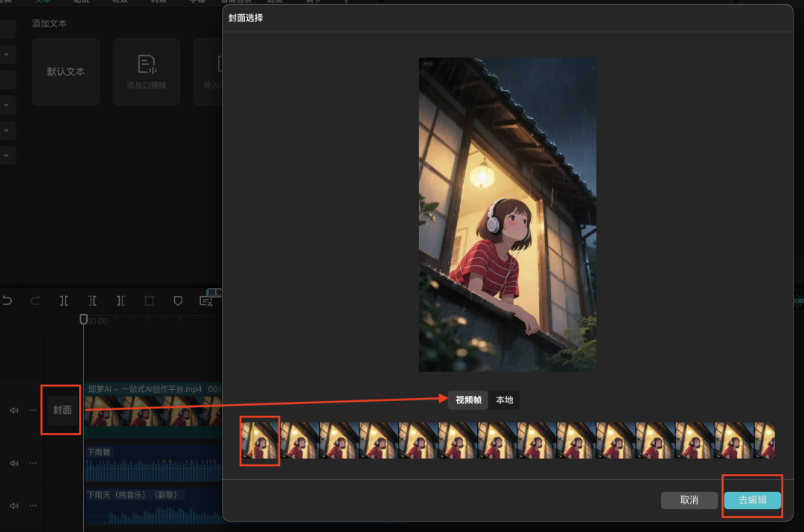804x532 pixels.
Task: Click the trash delete icon above timeline
Action: [149, 301]
